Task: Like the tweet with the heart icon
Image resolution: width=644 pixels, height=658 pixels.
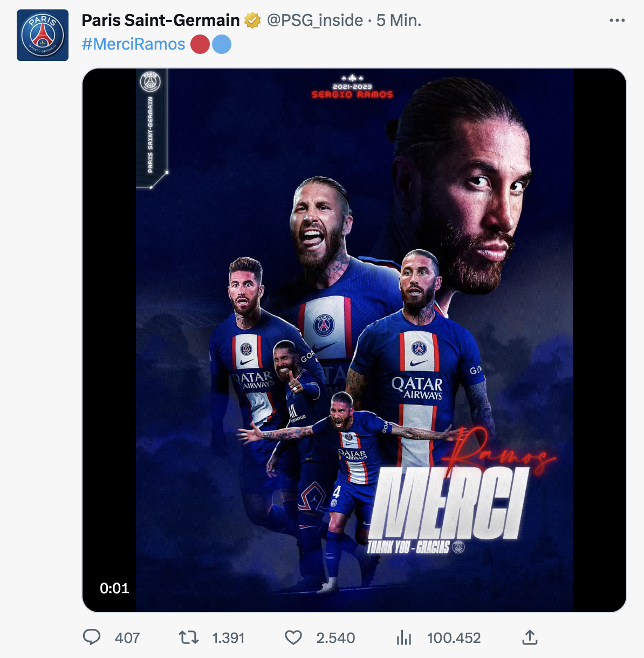Action: (293, 638)
